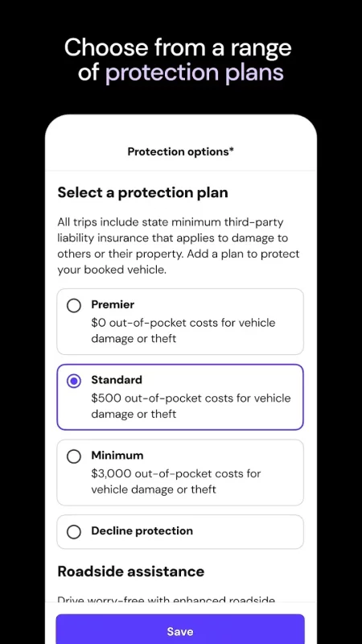This screenshot has width=362, height=644.
Task: Select the Decline protection radio button
Action: coord(74,532)
